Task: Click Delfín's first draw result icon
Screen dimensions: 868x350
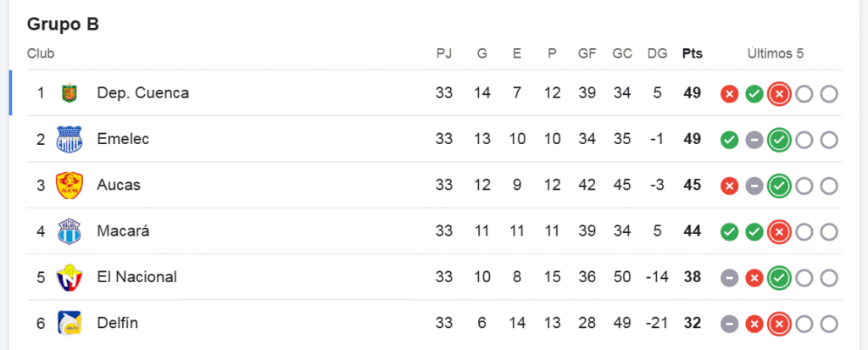Action: tap(729, 323)
